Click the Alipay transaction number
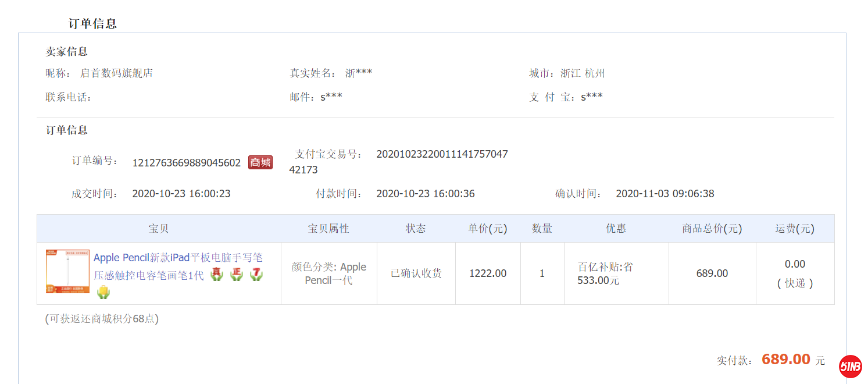The image size is (868, 384). tap(442, 154)
